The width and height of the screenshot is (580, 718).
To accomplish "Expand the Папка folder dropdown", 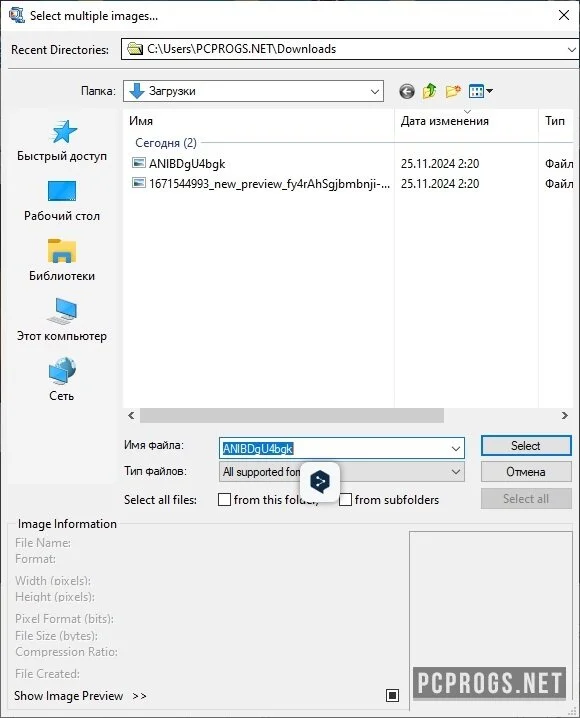I will (x=374, y=92).
